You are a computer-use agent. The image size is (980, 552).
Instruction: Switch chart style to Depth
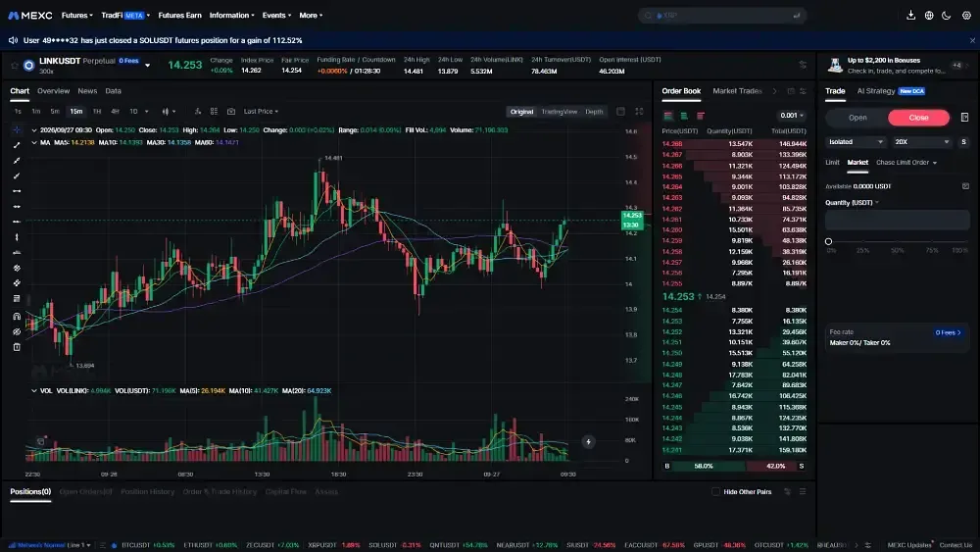595,112
